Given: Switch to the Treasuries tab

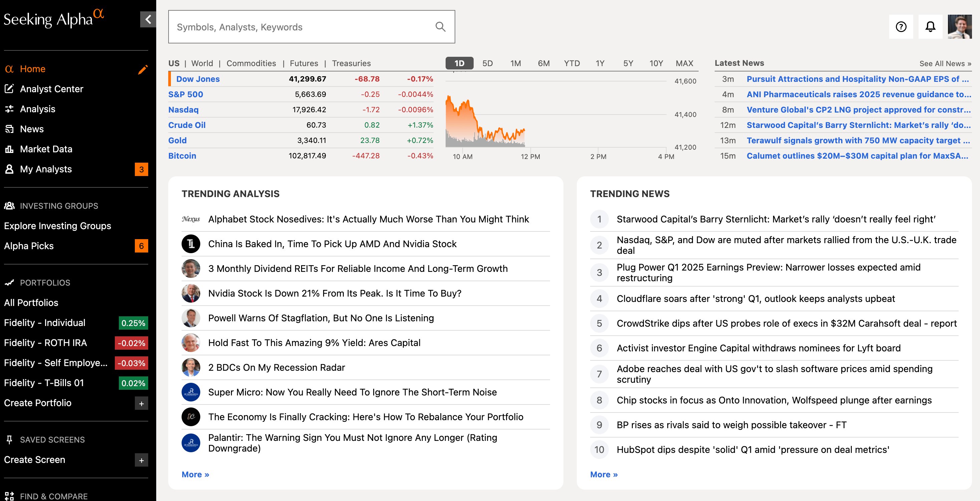Looking at the screenshot, I should [x=351, y=63].
